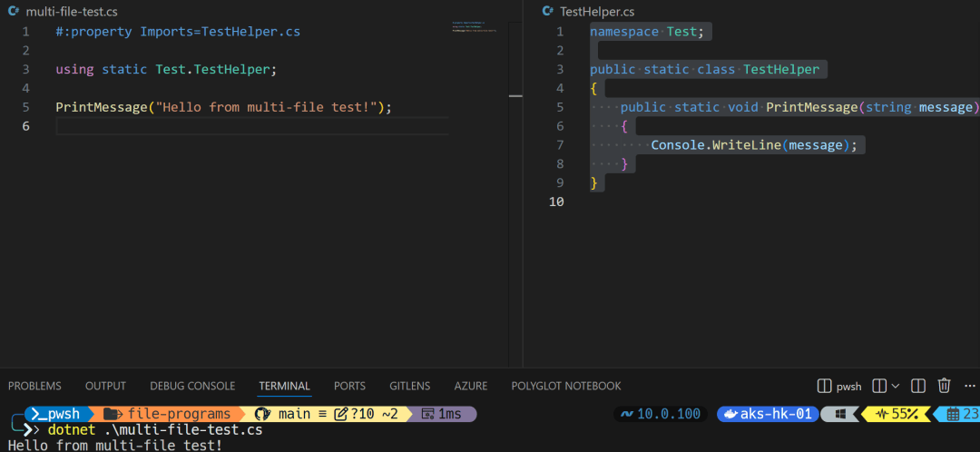Kill the terminal with the trash icon
Viewport: 980px width, 452px height.
[945, 386]
